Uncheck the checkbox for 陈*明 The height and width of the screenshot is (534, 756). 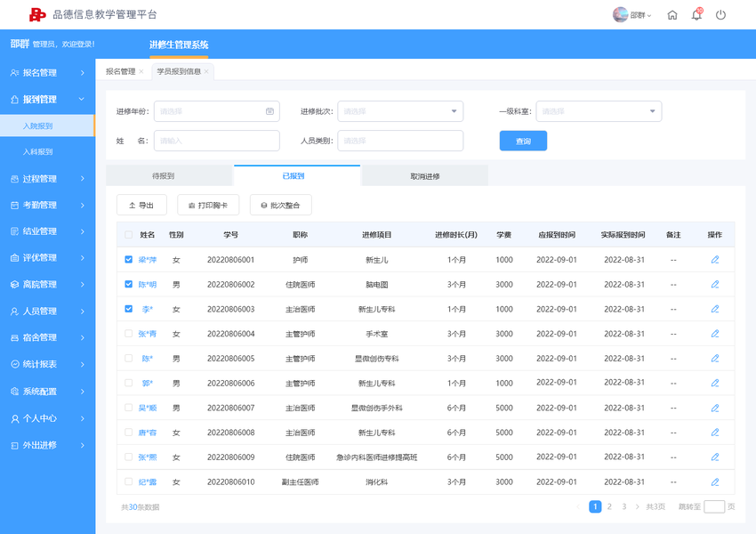(128, 284)
